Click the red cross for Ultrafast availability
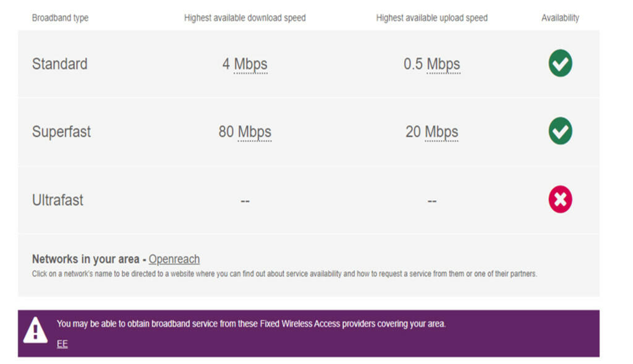 click(560, 199)
